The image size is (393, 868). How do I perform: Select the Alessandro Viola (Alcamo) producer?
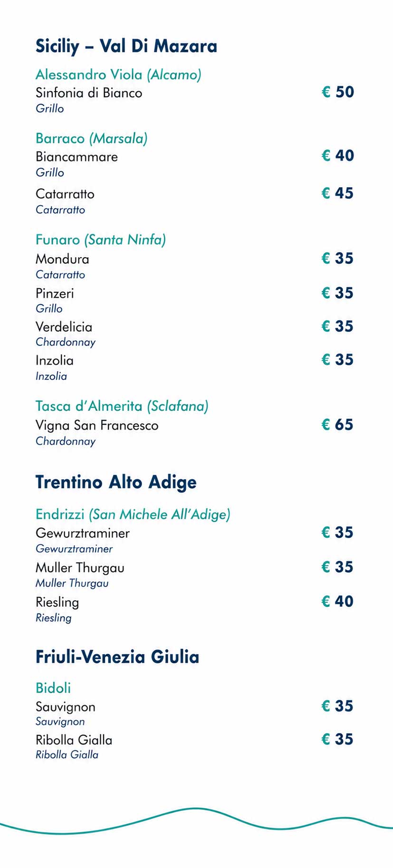118,75
